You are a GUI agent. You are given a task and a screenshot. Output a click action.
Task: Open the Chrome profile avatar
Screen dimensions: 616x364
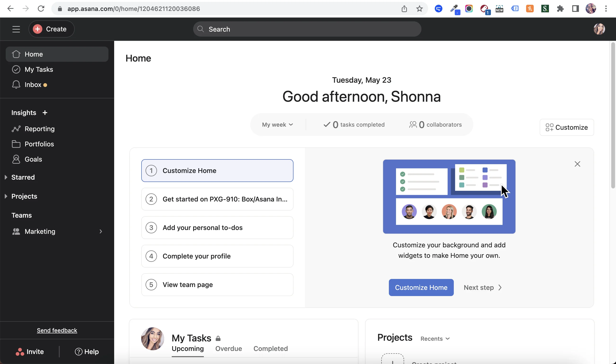591,9
